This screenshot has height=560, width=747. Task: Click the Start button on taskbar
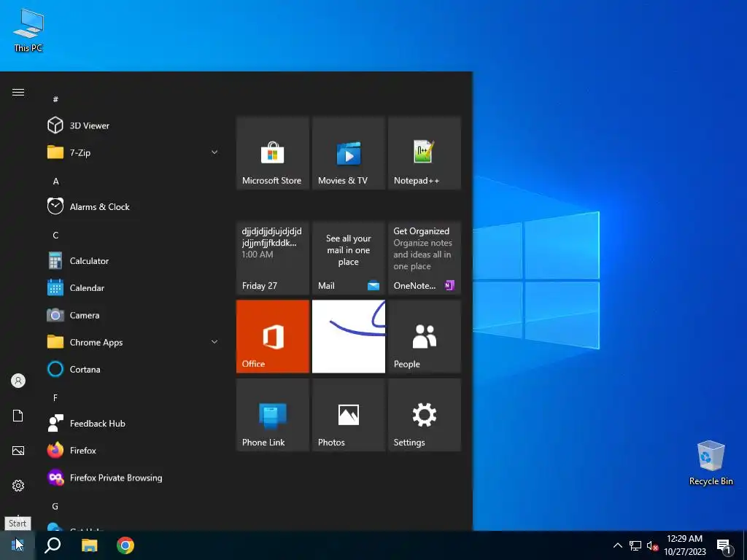click(18, 545)
